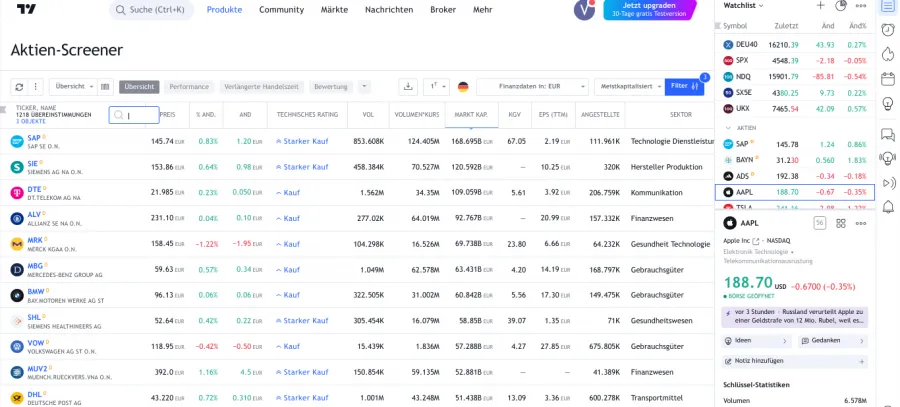Image resolution: width=900 pixels, height=407 pixels.
Task: Open the Übersicht column set dropdown
Action: pos(73,87)
